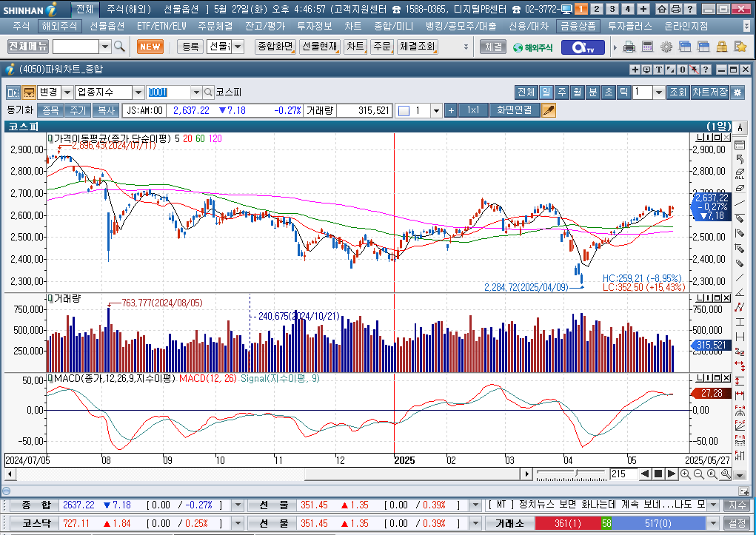
Task: Switch the chart to 주 weekly period
Action: tap(562, 92)
